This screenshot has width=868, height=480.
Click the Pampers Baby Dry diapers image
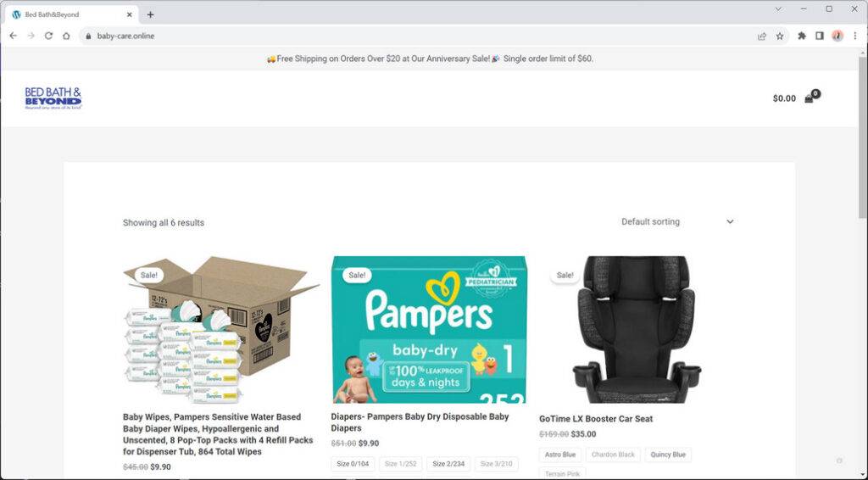429,329
